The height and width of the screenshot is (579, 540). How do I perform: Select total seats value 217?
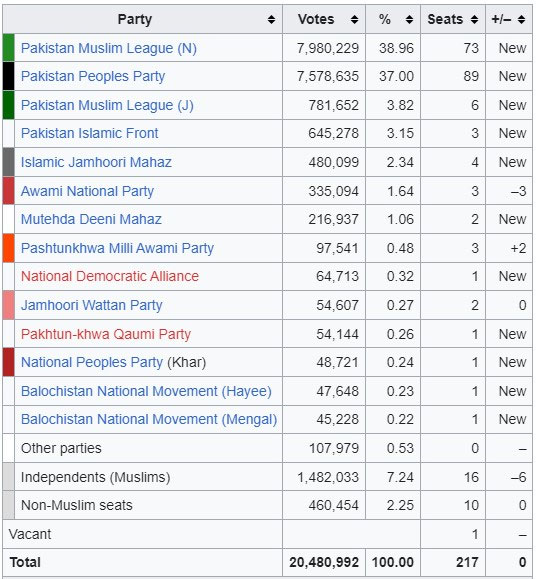[467, 562]
